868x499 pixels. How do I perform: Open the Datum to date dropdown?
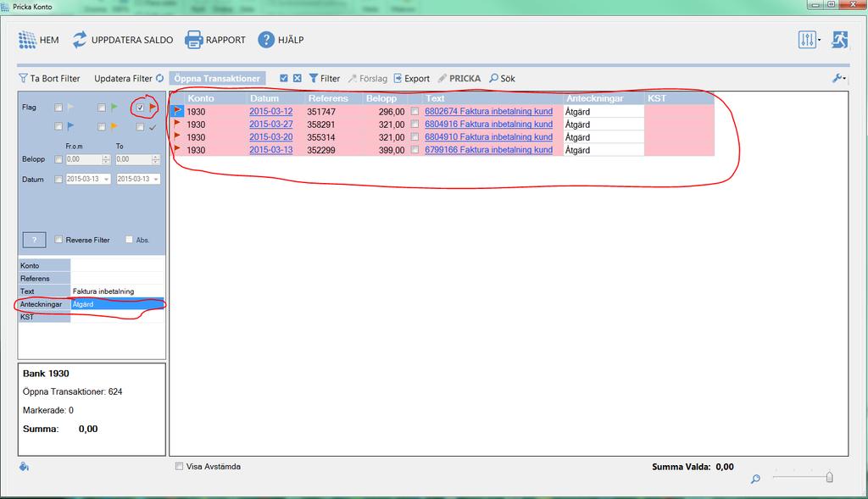[x=156, y=180]
